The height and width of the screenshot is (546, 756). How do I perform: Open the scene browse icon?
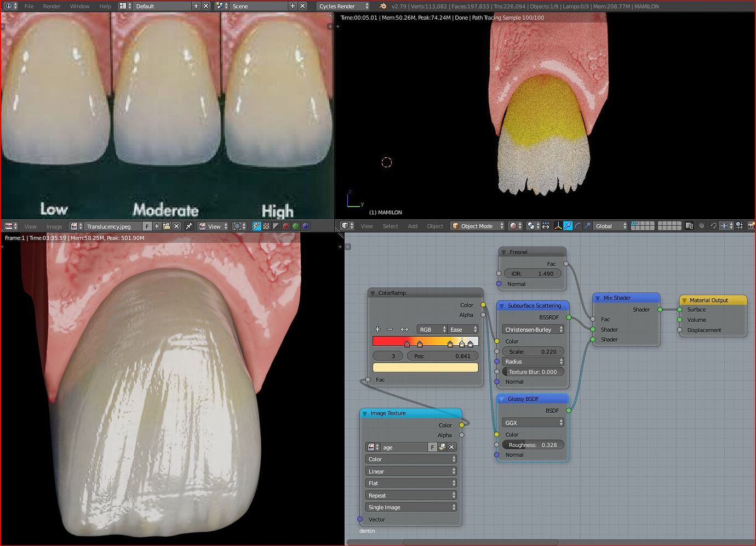[222, 6]
